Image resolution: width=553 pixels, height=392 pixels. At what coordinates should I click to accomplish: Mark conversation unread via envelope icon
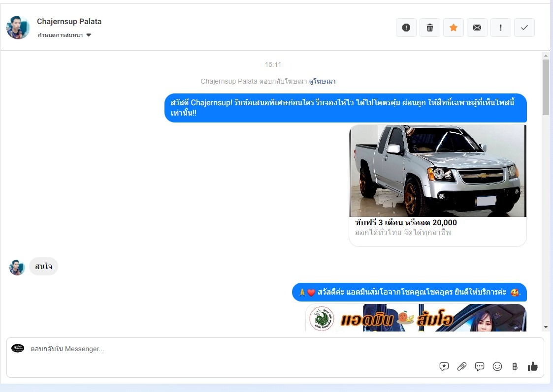pyautogui.click(x=477, y=28)
